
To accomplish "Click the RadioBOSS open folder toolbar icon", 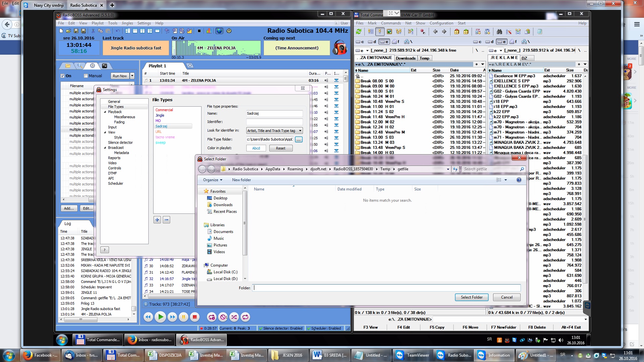I will coord(68,31).
